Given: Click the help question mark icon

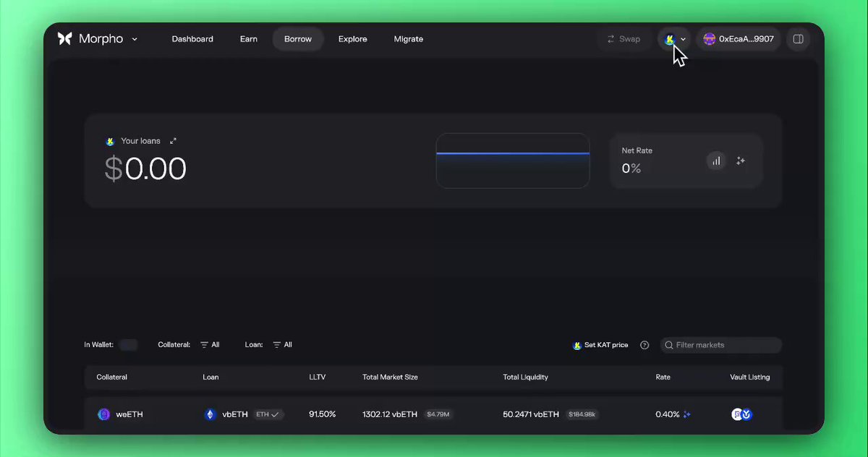Looking at the screenshot, I should (x=644, y=345).
